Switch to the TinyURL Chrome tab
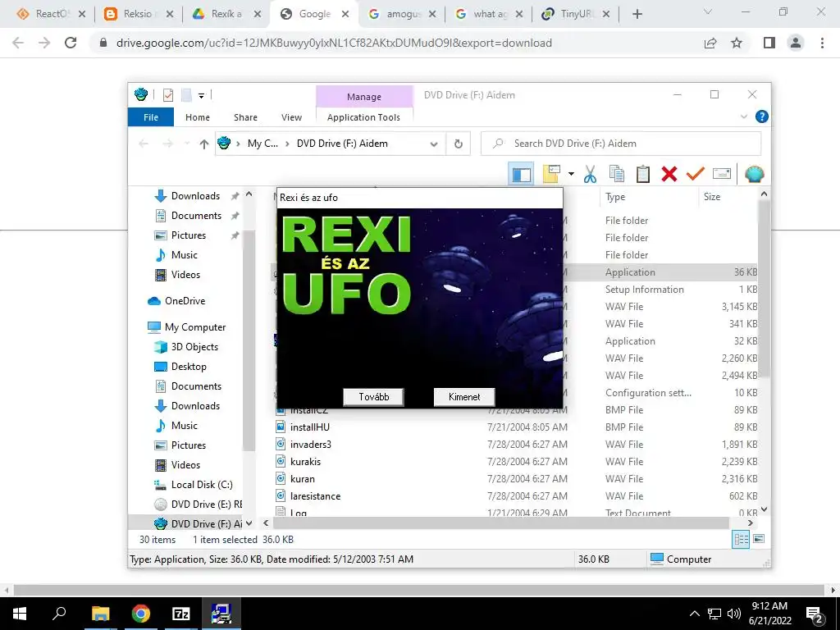The image size is (840, 630). pos(575,14)
